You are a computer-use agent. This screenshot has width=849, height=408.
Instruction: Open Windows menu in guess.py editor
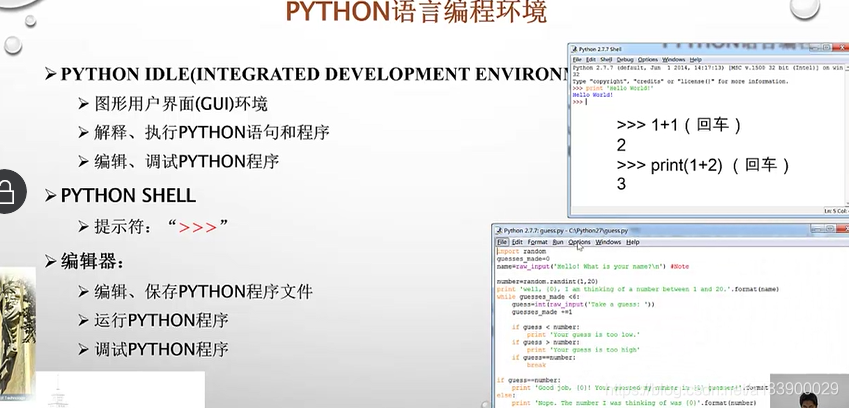click(x=608, y=242)
